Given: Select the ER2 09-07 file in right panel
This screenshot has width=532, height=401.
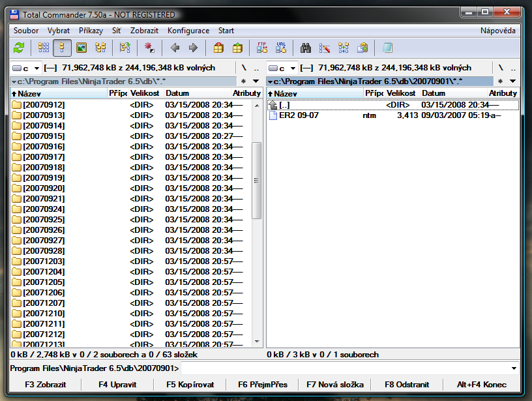Looking at the screenshot, I should [x=299, y=115].
